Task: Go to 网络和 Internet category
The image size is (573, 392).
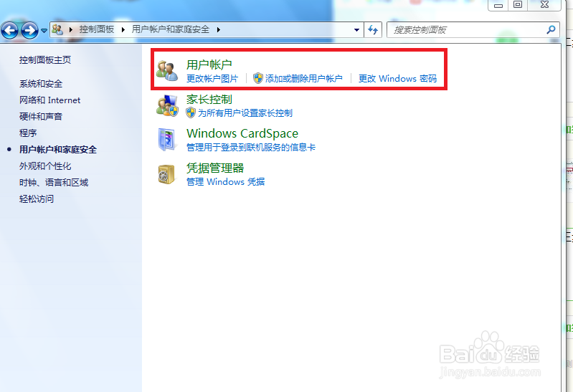Action: pyautogui.click(x=50, y=100)
